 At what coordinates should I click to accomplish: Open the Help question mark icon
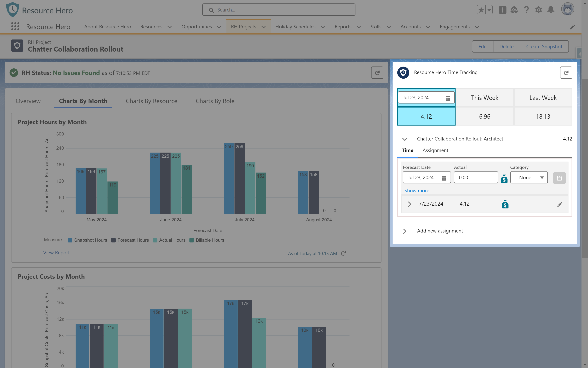point(526,10)
